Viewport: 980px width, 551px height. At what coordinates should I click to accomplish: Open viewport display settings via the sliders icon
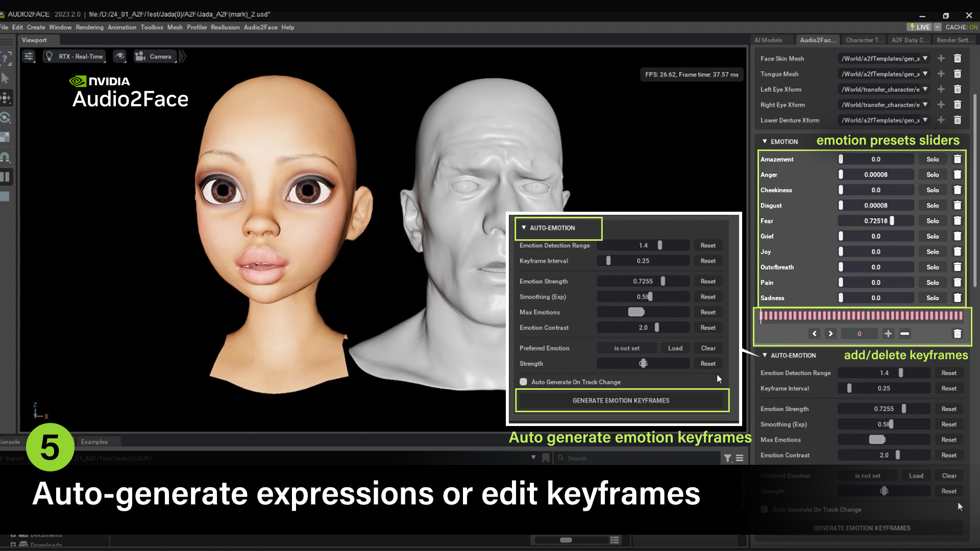tap(29, 56)
